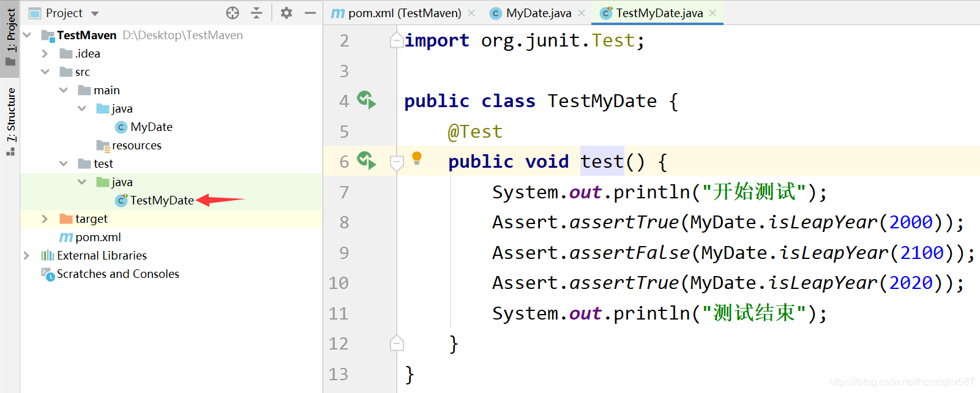Close the pom.xml editor tab

coord(471,13)
